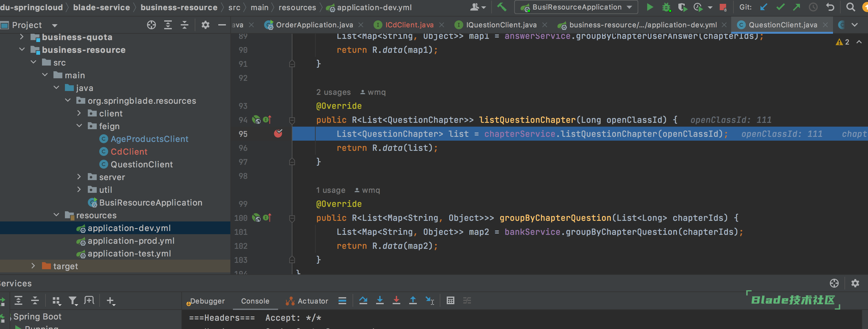
Task: Open the BusiResourceApplication run configuration dropdown
Action: click(x=576, y=7)
